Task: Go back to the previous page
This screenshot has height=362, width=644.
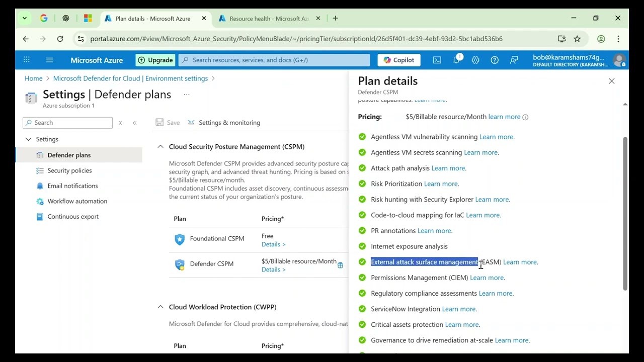Action: [x=26, y=39]
